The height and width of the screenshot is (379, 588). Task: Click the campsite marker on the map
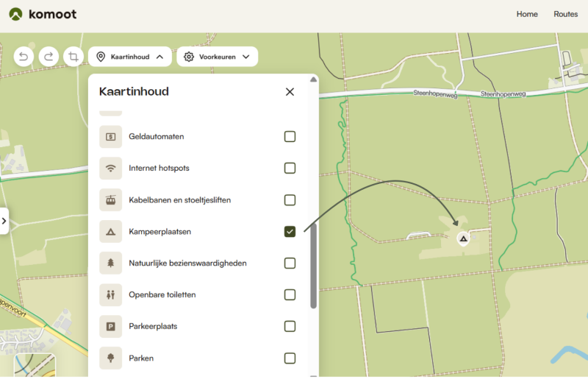[463, 238]
